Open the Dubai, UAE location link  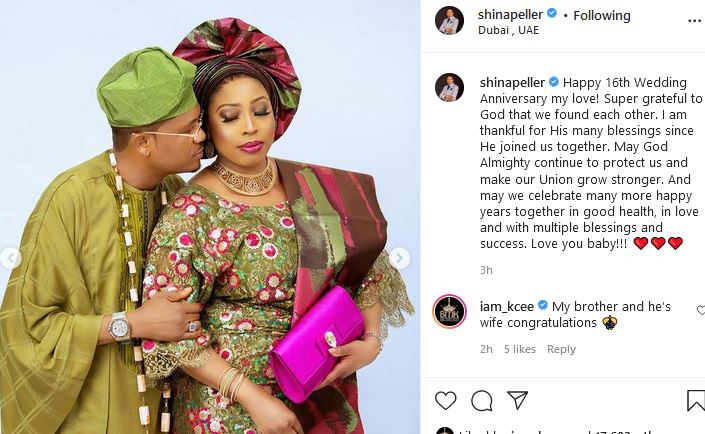tap(508, 30)
